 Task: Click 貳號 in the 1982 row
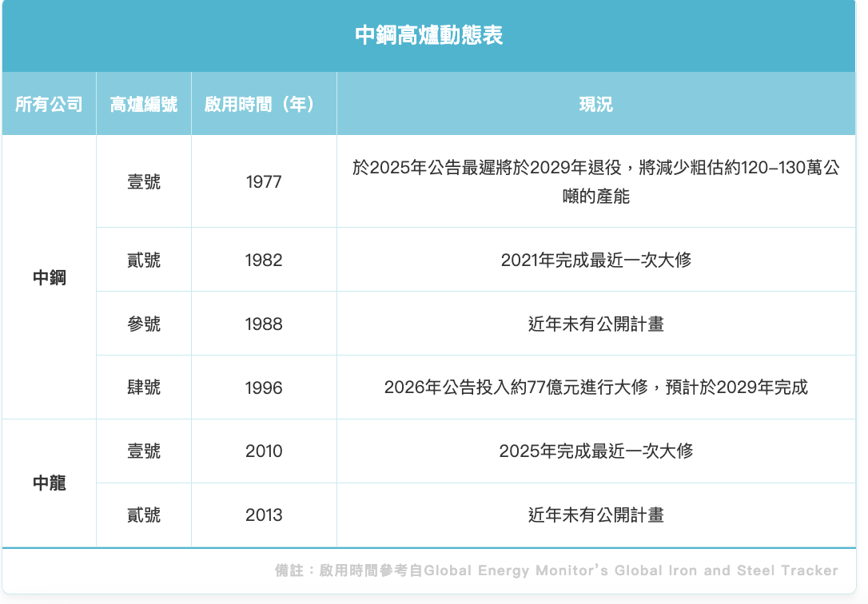click(144, 260)
